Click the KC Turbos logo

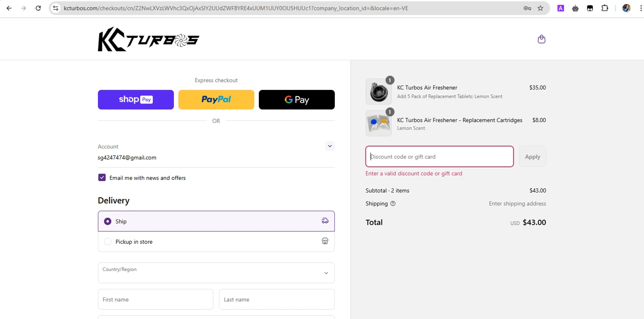(149, 40)
